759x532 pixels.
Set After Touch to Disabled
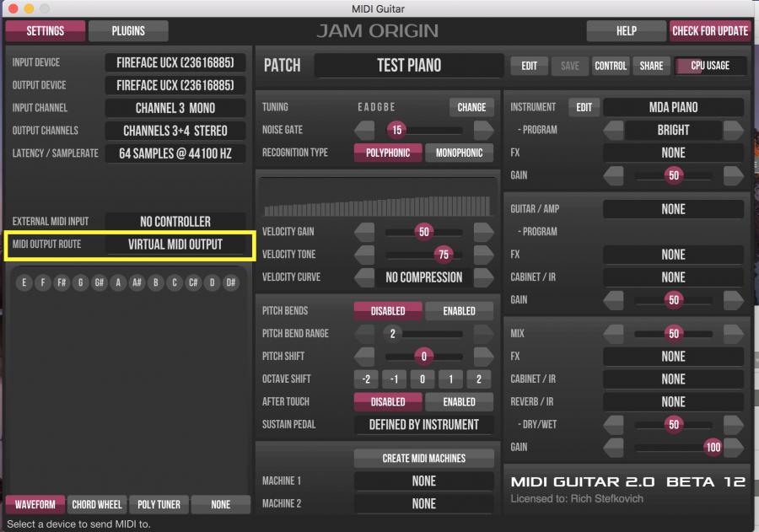[x=388, y=402]
